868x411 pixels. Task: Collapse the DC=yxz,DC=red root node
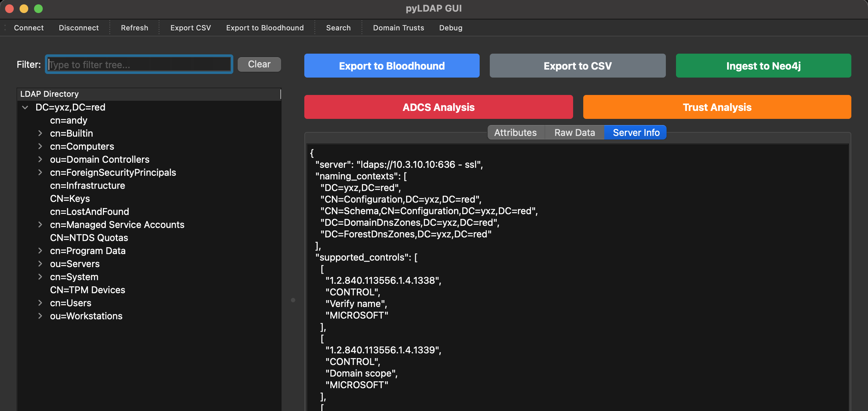tap(25, 107)
